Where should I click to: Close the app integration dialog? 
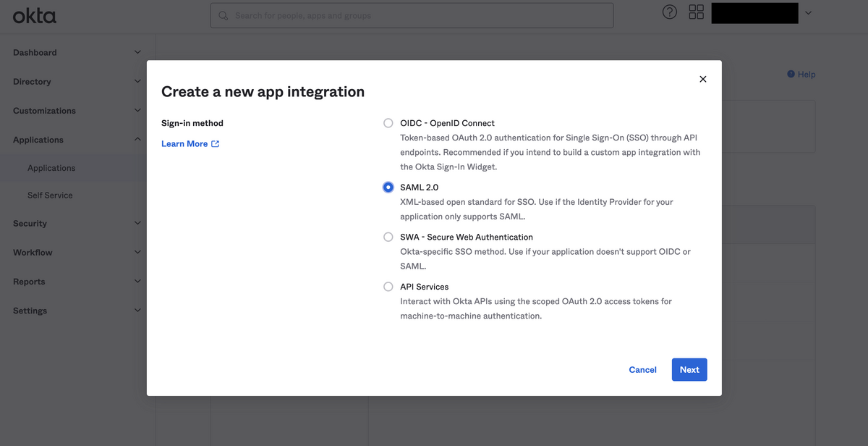click(x=702, y=79)
